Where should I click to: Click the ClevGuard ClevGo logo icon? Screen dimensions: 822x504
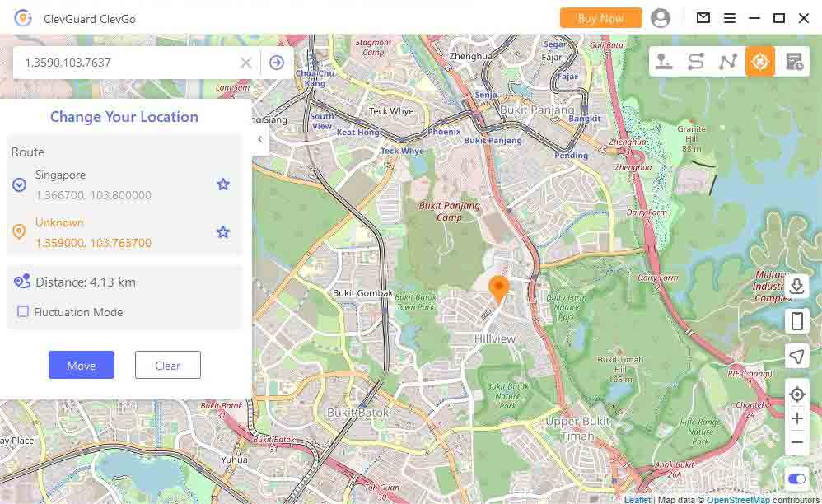tap(23, 18)
